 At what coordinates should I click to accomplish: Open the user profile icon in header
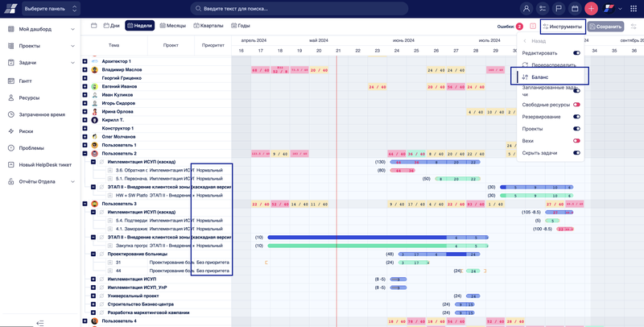(527, 9)
